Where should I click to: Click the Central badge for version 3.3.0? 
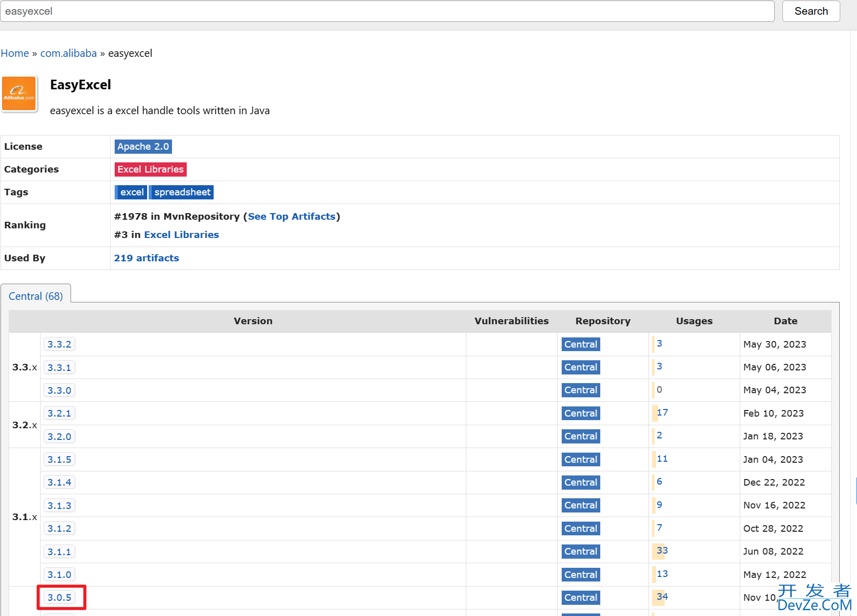coord(581,390)
